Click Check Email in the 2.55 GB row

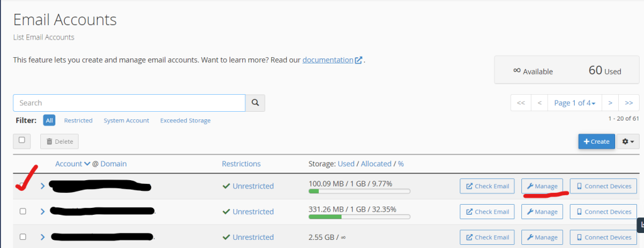click(x=487, y=237)
